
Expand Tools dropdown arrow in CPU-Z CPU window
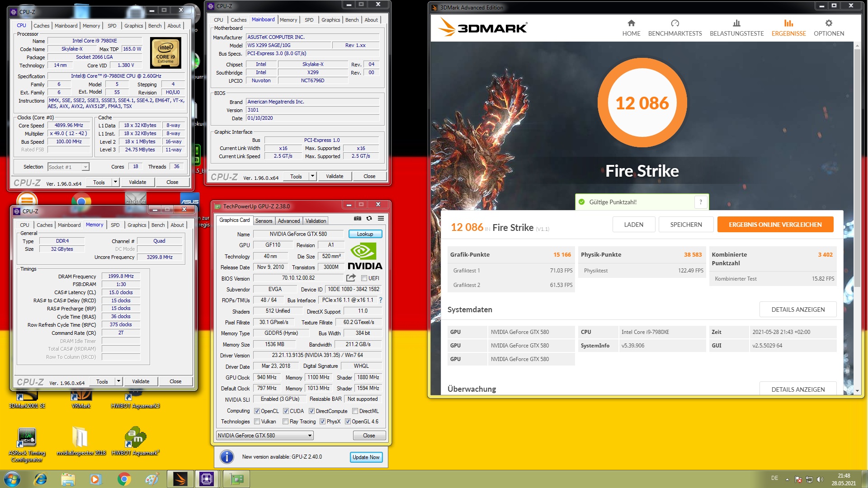pyautogui.click(x=115, y=182)
